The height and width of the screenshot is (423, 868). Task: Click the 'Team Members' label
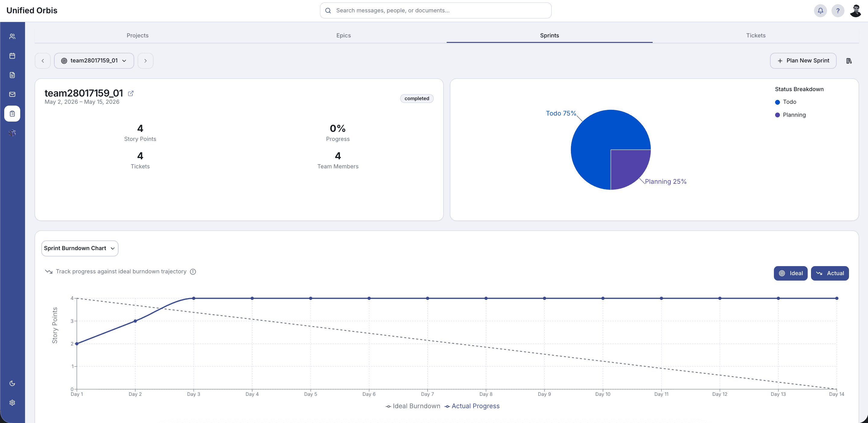coord(337,167)
